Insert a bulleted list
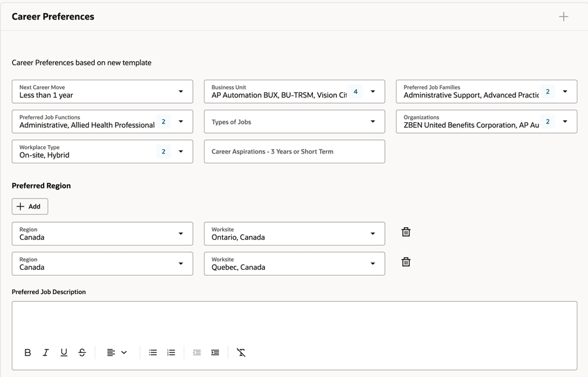The height and width of the screenshot is (377, 588). point(153,353)
